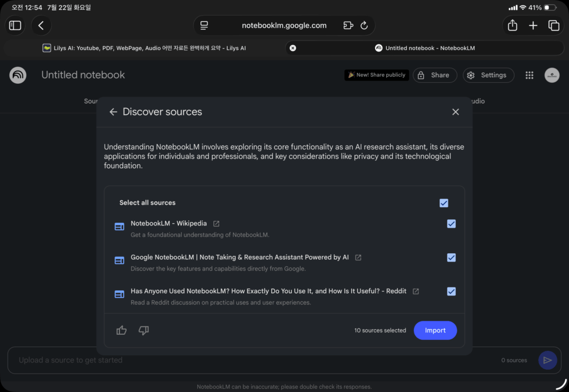Click the thumbs up feedback icon
The width and height of the screenshot is (569, 392).
121,330
